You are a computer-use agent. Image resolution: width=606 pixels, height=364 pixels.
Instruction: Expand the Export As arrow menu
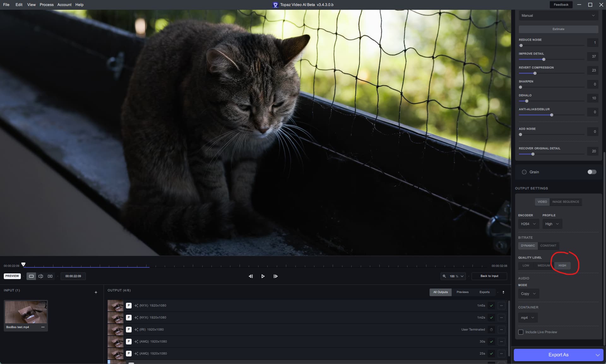click(x=597, y=355)
